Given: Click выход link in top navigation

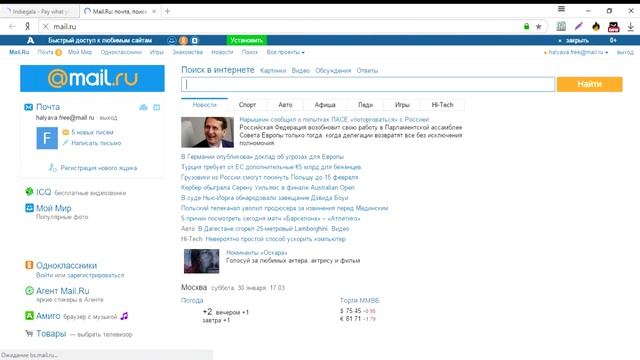Looking at the screenshot, I should (x=625, y=52).
